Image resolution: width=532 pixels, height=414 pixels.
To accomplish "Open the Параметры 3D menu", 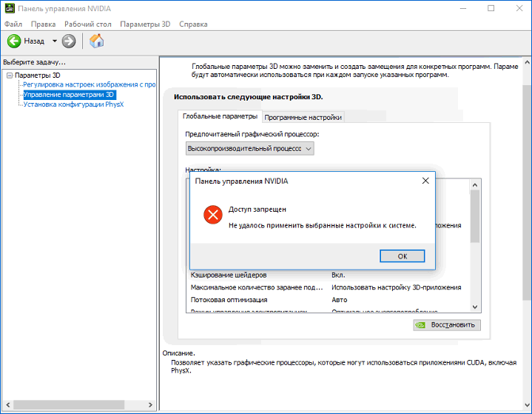I will tap(144, 24).
